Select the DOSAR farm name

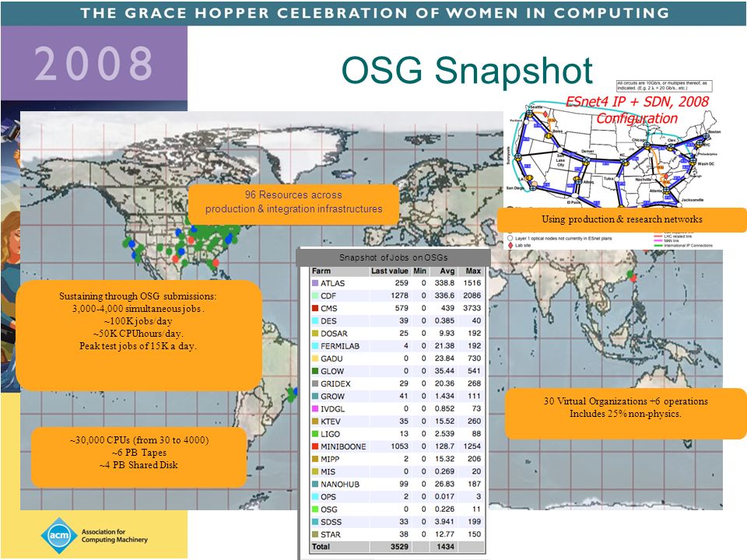(x=334, y=334)
